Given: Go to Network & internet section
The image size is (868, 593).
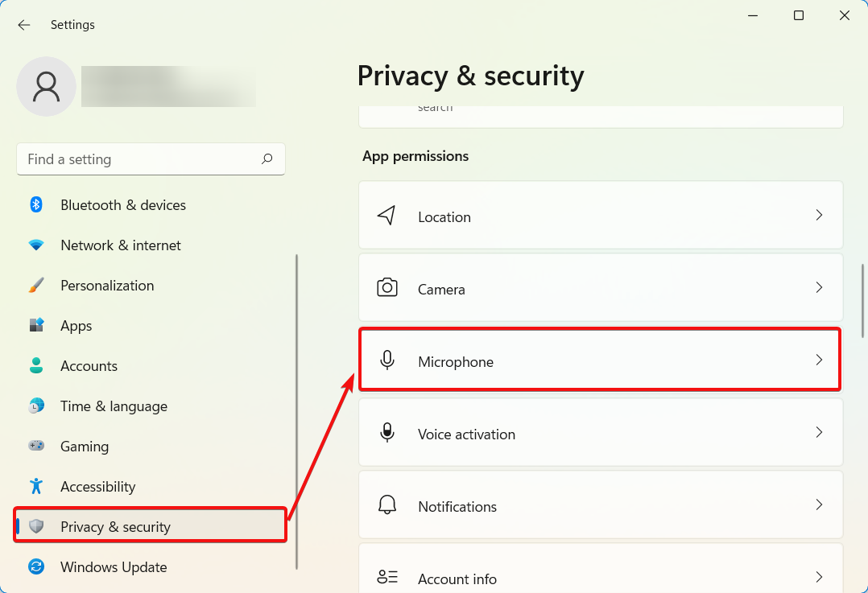Looking at the screenshot, I should click(x=151, y=245).
